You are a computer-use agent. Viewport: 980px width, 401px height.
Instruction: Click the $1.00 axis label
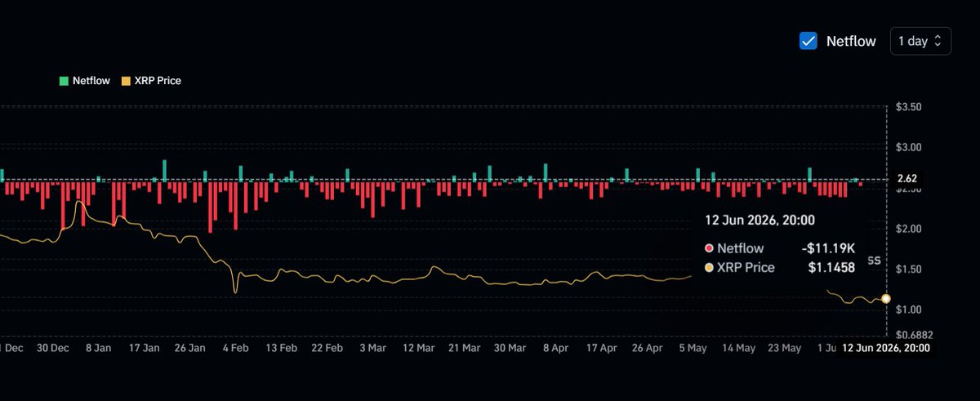click(909, 310)
